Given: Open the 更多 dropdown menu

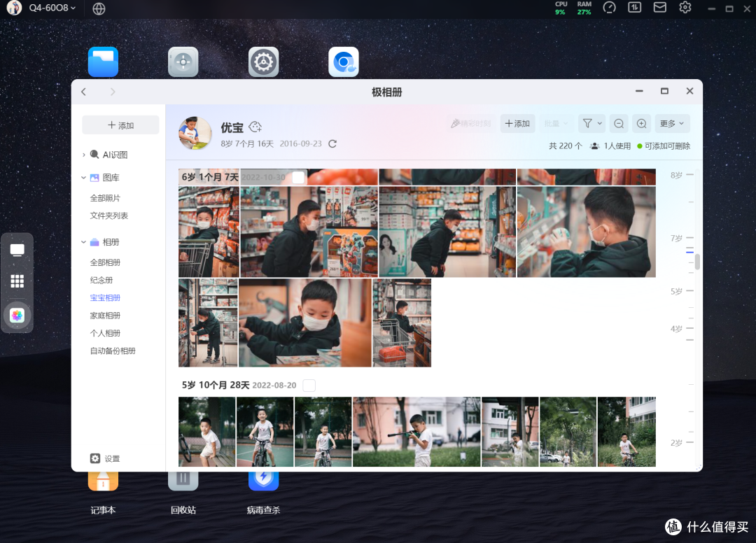Looking at the screenshot, I should click(672, 124).
